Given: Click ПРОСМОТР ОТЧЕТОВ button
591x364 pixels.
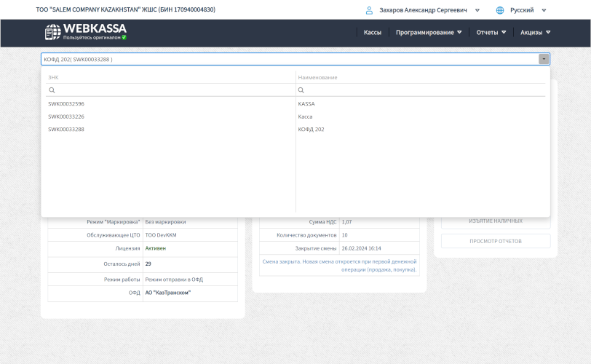Looking at the screenshot, I should (x=496, y=241).
